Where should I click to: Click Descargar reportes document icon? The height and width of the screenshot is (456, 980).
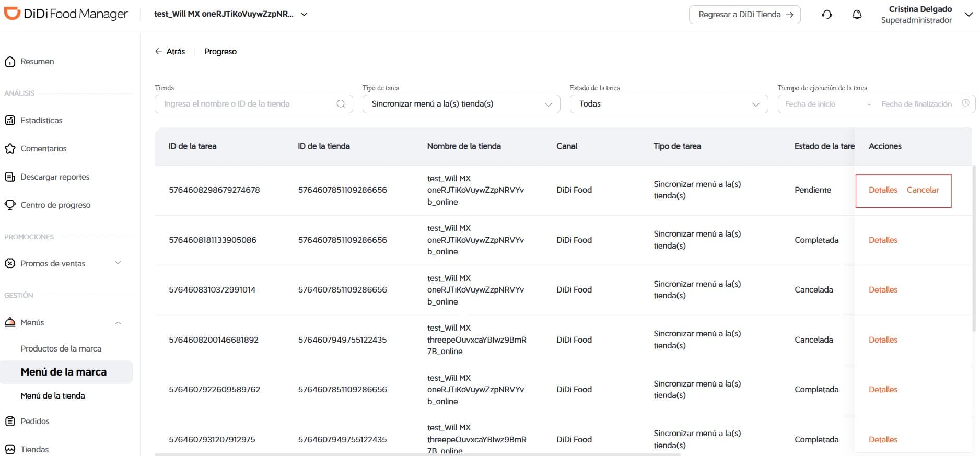pyautogui.click(x=10, y=177)
